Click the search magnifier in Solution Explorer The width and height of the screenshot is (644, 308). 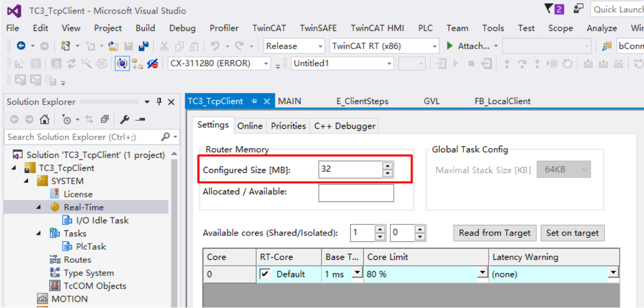[165, 137]
